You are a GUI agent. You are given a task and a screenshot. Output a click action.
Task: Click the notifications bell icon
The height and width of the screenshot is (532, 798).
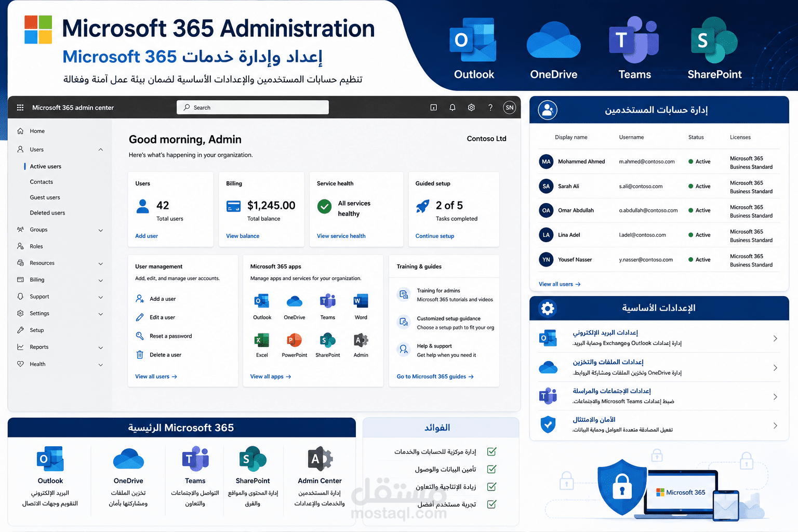click(x=453, y=108)
